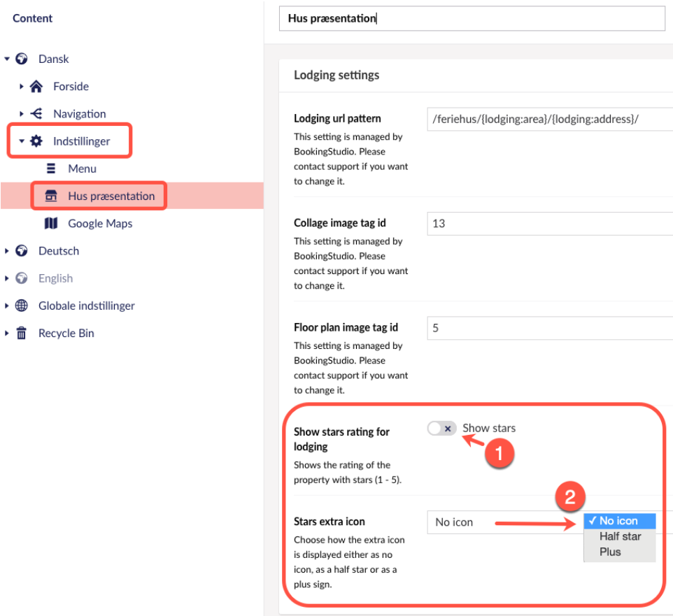673x616 pixels.
Task: Click the Stars extra icon label
Action: tap(330, 522)
